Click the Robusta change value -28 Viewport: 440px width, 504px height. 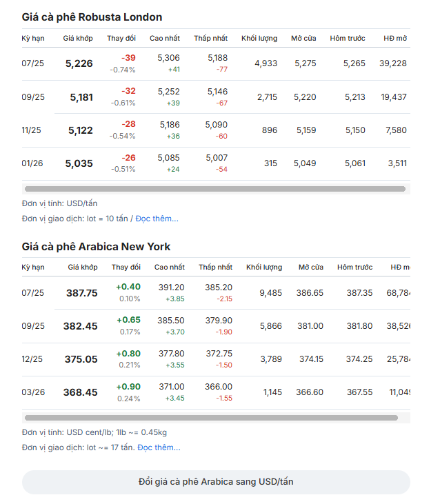[x=128, y=124]
